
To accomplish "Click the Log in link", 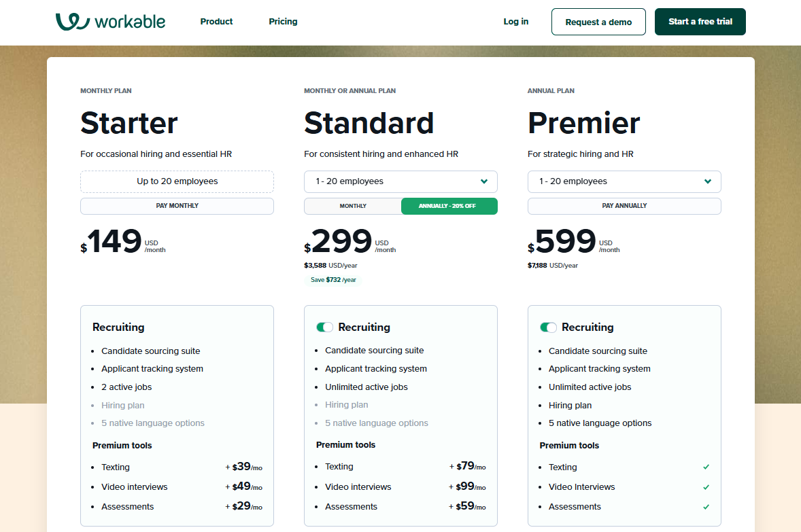I will click(x=515, y=22).
